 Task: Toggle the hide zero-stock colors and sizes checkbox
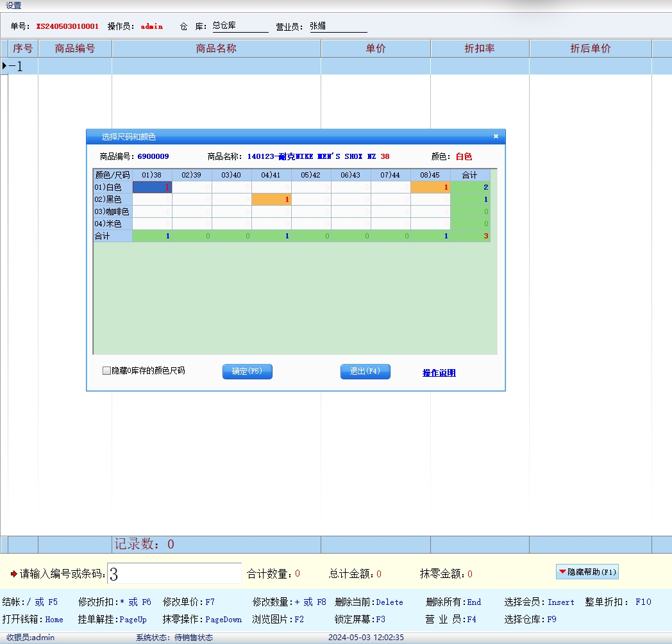[x=107, y=371]
